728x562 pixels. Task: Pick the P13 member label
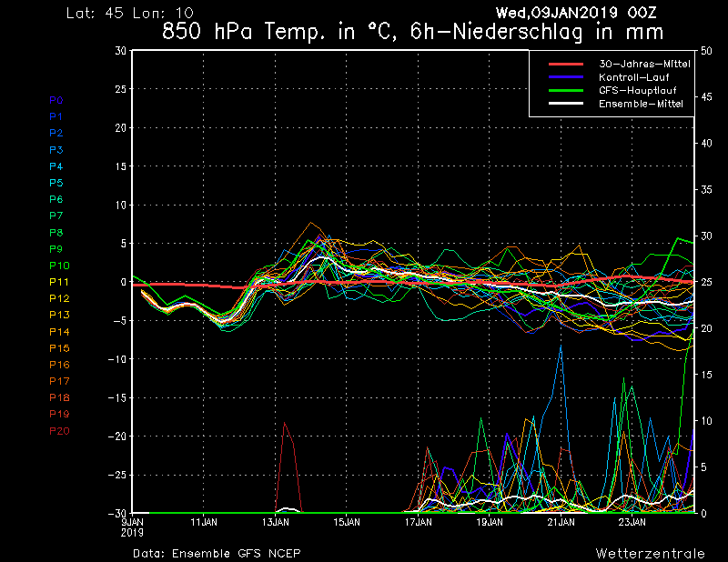(x=59, y=316)
